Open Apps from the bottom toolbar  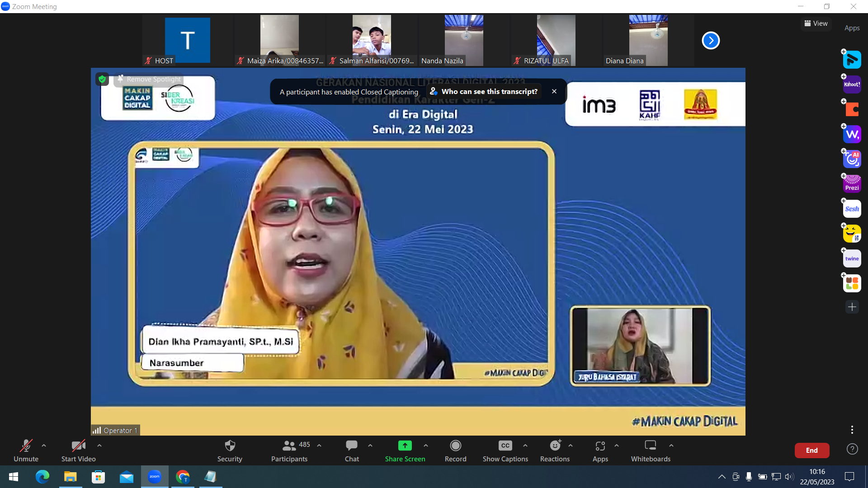click(x=600, y=450)
